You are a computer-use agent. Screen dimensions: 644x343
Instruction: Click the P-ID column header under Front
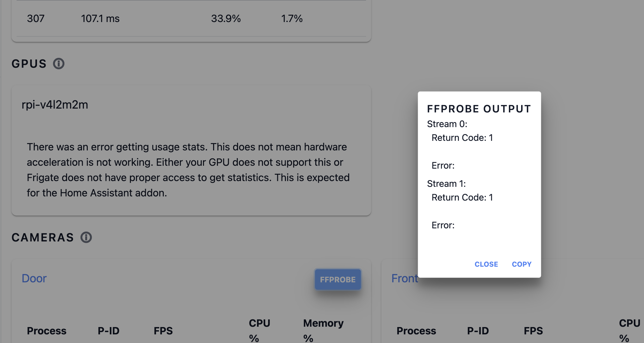(x=478, y=331)
